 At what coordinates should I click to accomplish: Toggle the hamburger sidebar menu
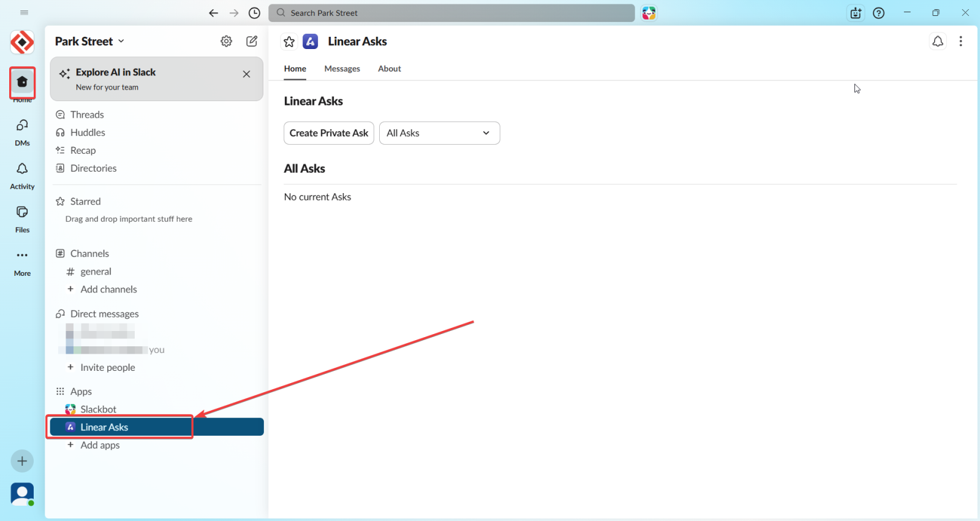click(24, 13)
